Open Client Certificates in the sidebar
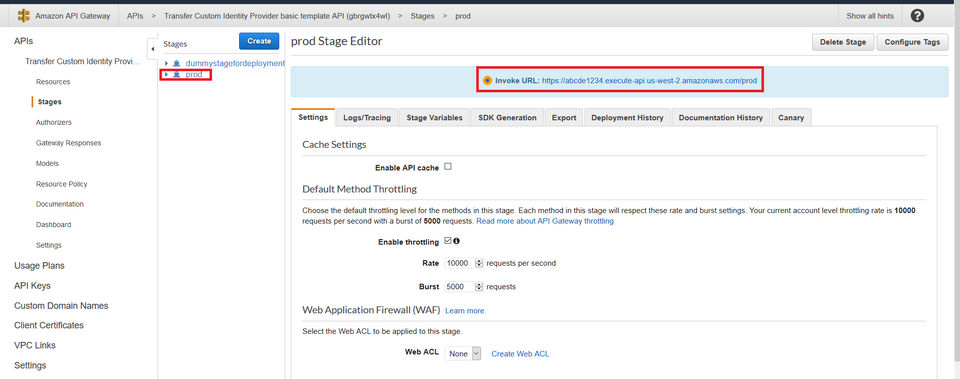Viewport: 960px width, 379px height. click(x=49, y=325)
